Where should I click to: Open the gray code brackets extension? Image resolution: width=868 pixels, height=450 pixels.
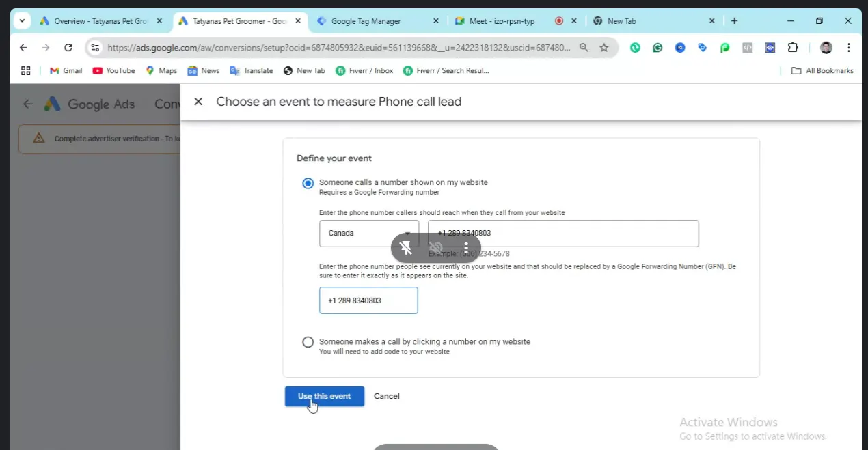pyautogui.click(x=748, y=48)
